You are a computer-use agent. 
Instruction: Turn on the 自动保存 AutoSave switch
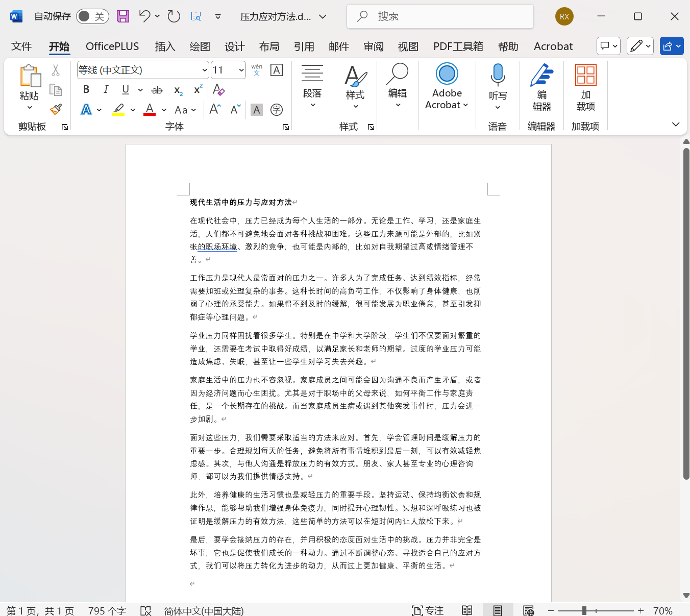(x=92, y=16)
